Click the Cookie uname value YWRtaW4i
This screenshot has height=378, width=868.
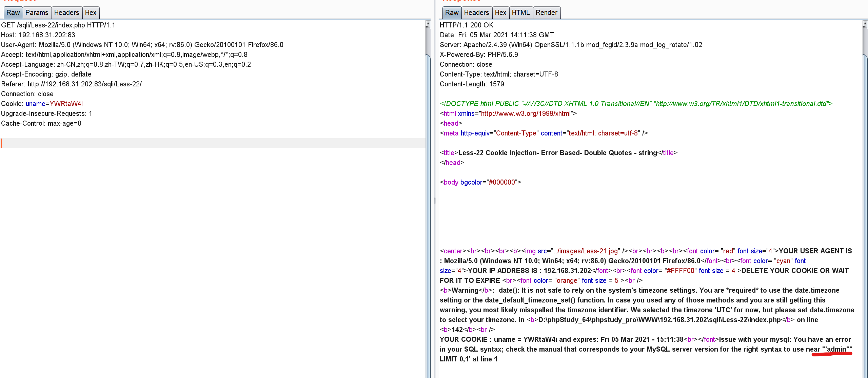click(66, 104)
